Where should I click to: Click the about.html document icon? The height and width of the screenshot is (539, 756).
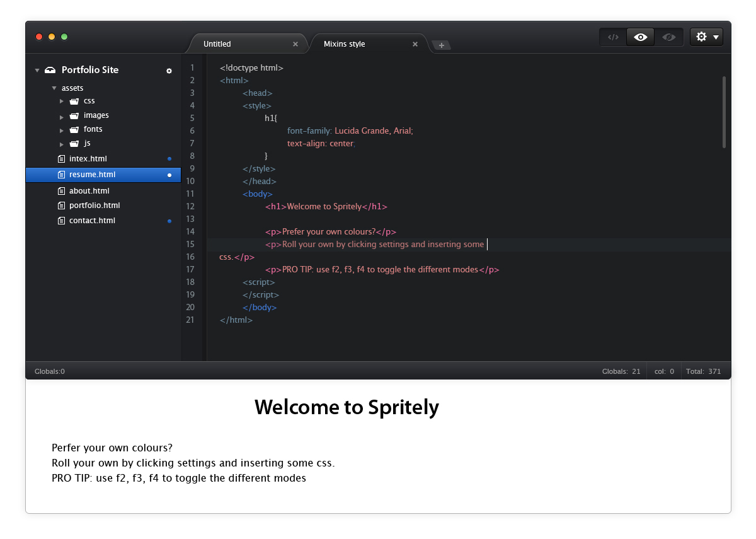point(61,191)
